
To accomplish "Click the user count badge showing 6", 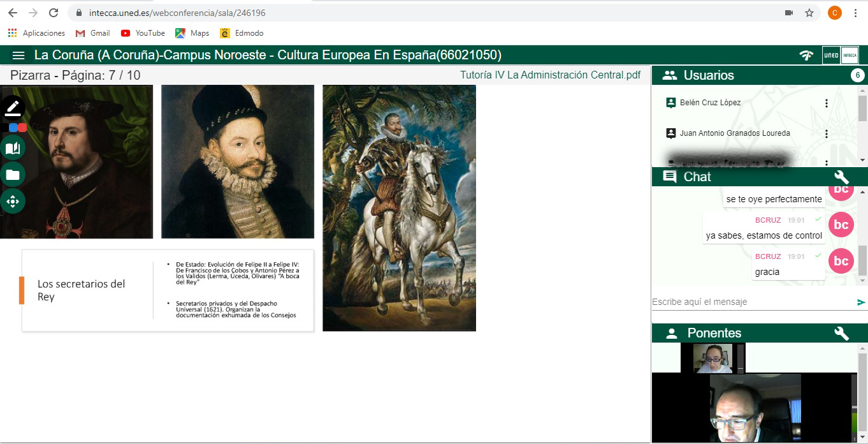I will pyautogui.click(x=857, y=75).
